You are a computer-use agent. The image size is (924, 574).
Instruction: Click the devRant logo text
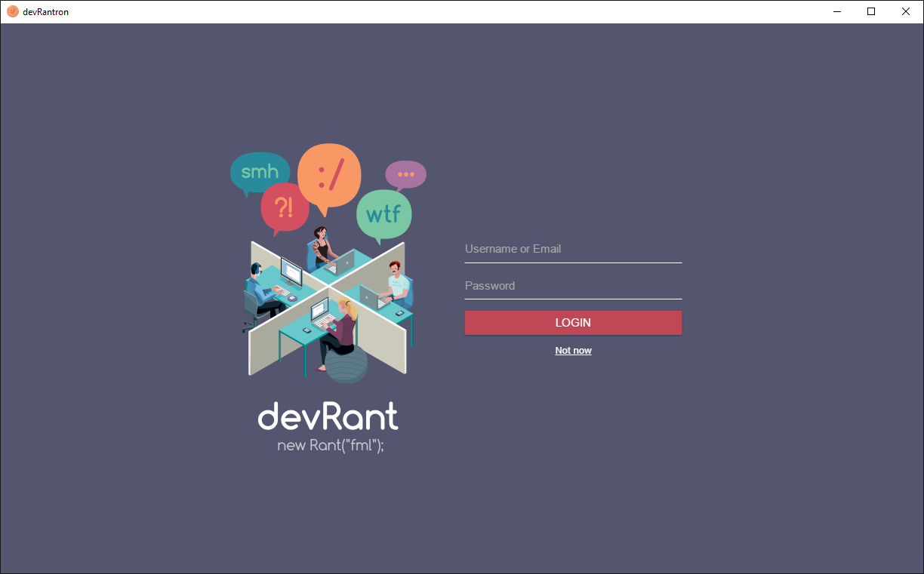coord(328,416)
